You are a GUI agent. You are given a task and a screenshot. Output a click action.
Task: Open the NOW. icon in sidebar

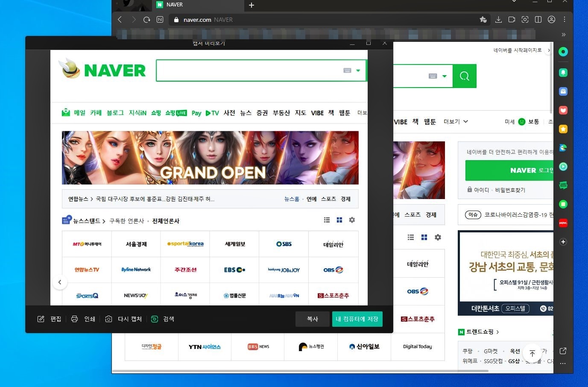tap(563, 223)
